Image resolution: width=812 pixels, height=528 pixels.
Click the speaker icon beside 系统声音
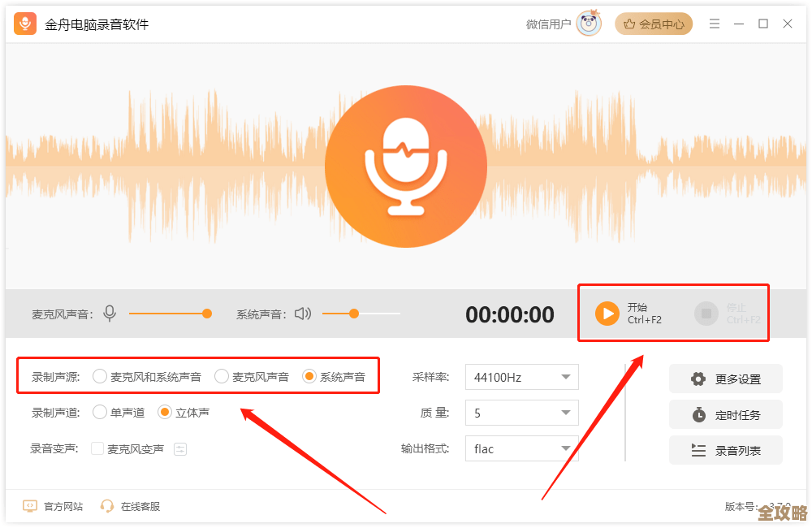pyautogui.click(x=302, y=313)
